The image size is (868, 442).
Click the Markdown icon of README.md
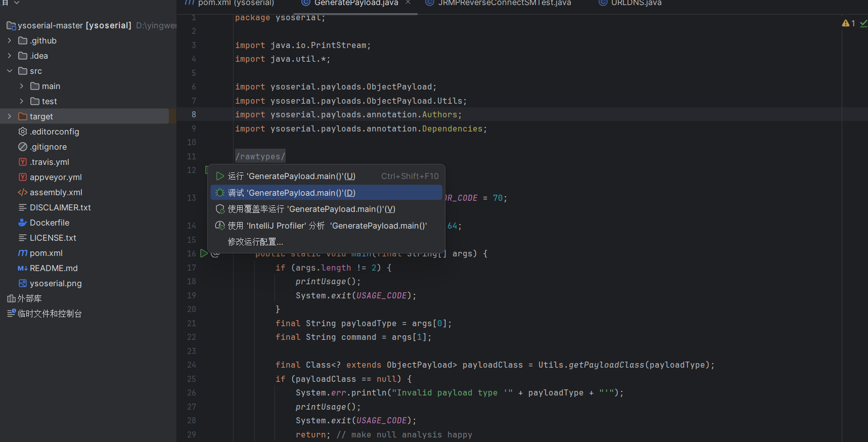tap(23, 268)
